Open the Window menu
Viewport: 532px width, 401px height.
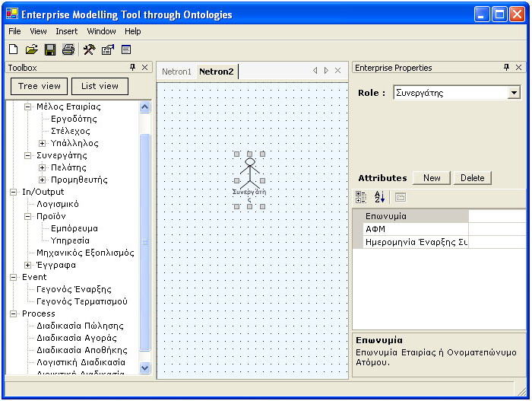coord(101,31)
